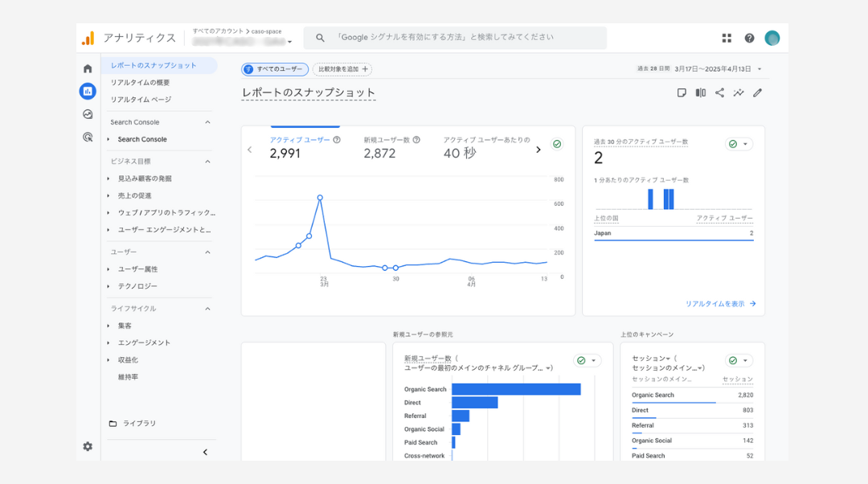Image resolution: width=868 pixels, height=484 pixels.
Task: Click the Japan row in realtime card
Action: coord(674,233)
